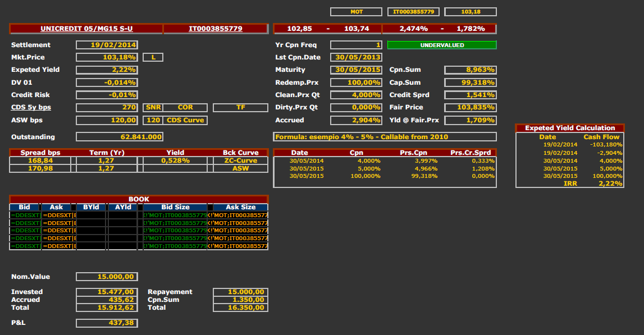Select the Clean.Prx Qt value 4,000%
The image size is (644, 335).
356,95
